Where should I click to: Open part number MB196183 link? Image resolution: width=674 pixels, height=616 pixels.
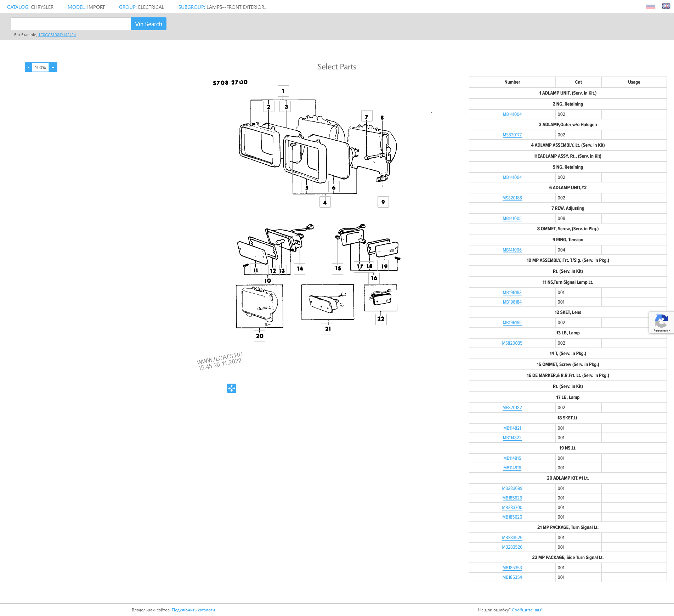pyautogui.click(x=512, y=293)
